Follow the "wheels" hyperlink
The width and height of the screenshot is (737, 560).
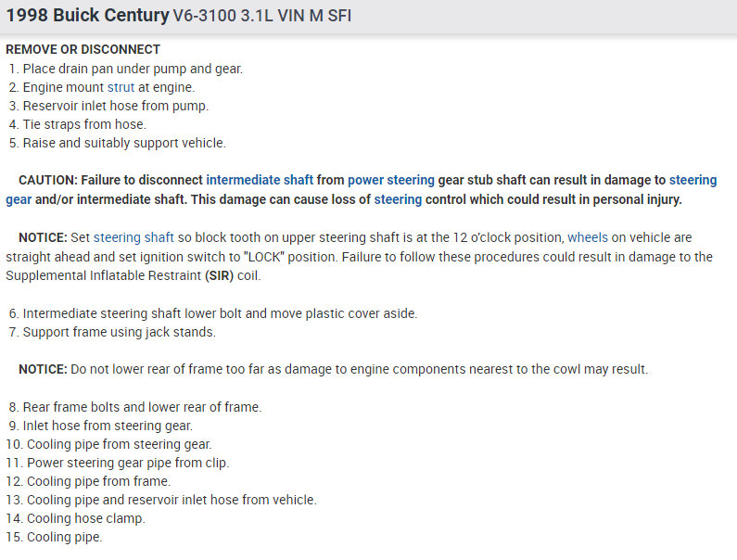pos(588,238)
